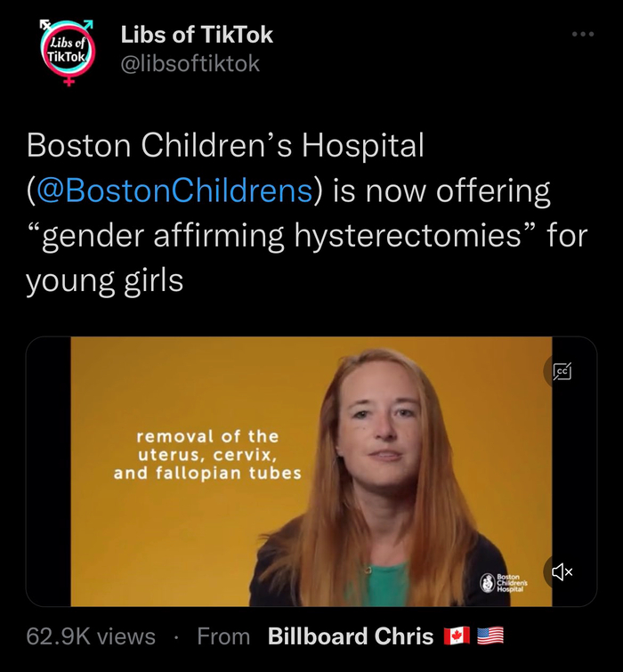Image resolution: width=623 pixels, height=672 pixels.
Task: Open the Libs of TikTok profile avatar
Action: click(x=68, y=52)
